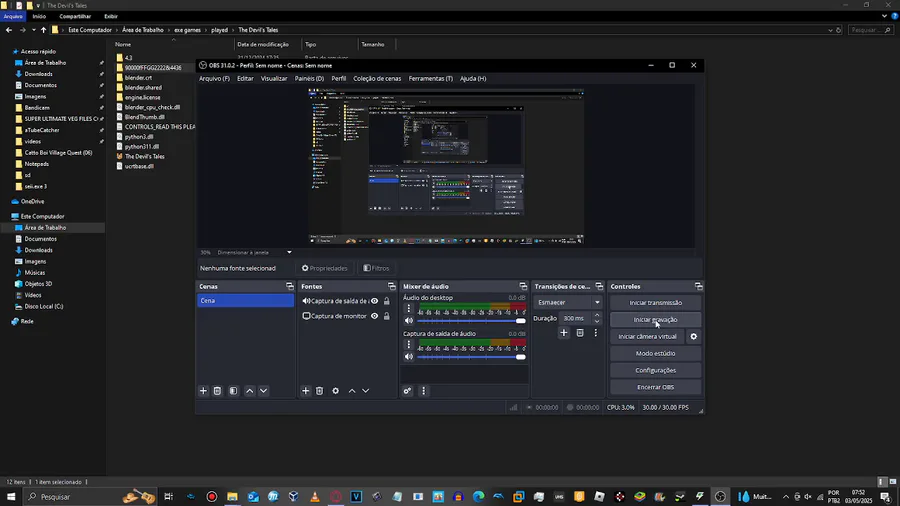Select the Cena scene item

tap(245, 301)
